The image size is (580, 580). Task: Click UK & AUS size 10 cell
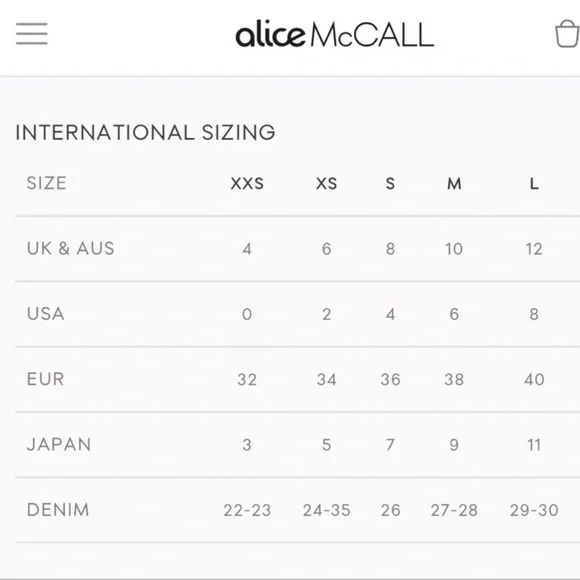coord(454,249)
